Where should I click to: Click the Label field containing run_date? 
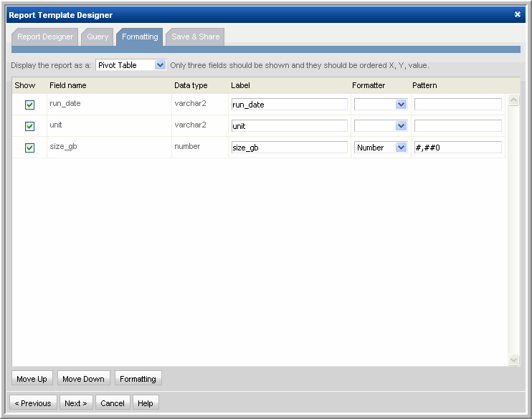(x=289, y=105)
